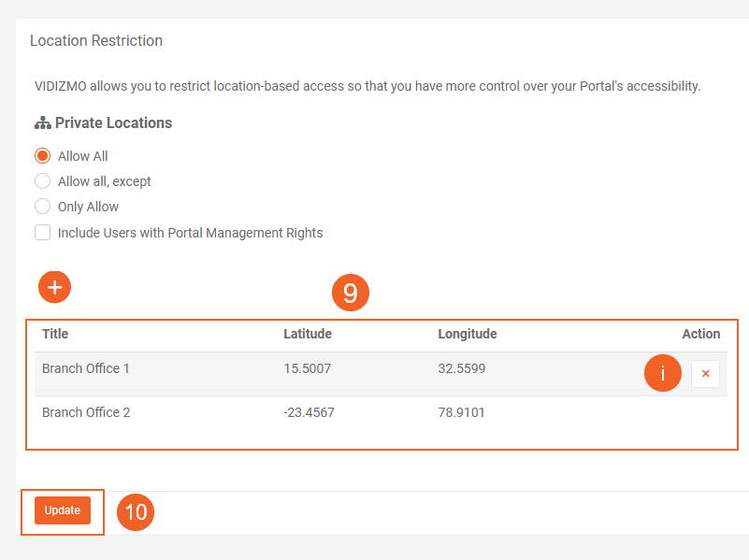Select the Branch Office 1 row title
This screenshot has height=560, width=749.
coord(86,368)
